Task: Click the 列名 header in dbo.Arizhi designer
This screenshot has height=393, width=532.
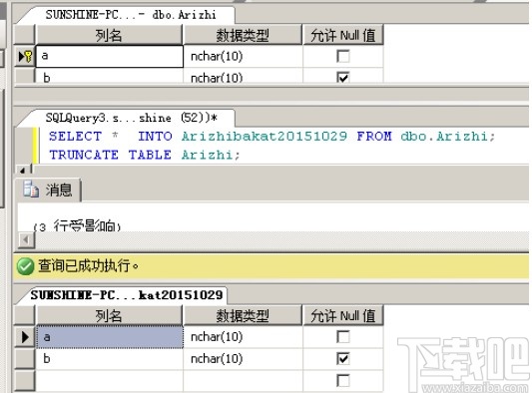Action: pyautogui.click(x=109, y=35)
